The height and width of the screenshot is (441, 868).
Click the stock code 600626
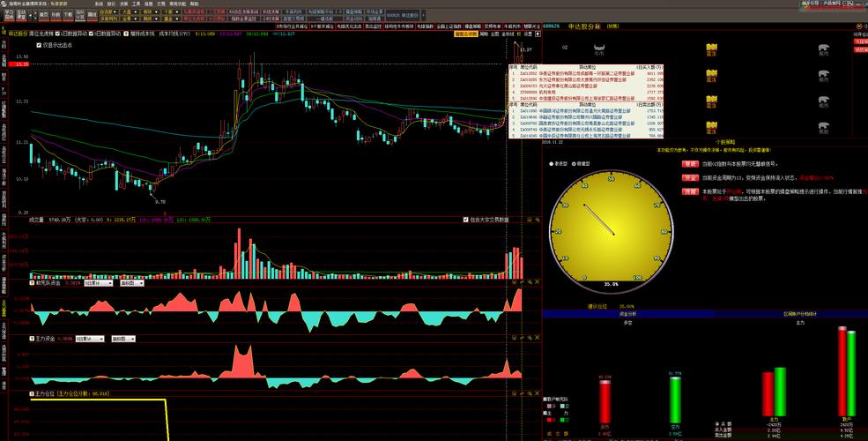[x=552, y=26]
